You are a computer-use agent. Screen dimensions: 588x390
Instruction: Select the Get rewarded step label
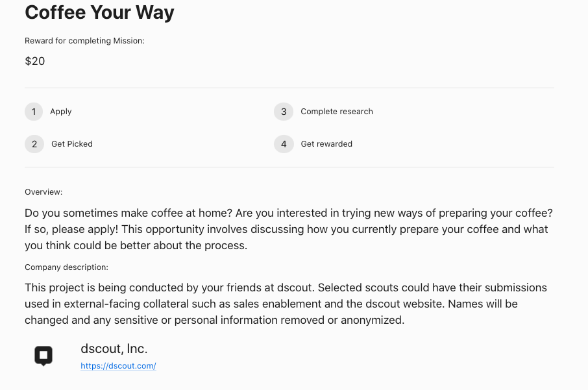pyautogui.click(x=326, y=144)
